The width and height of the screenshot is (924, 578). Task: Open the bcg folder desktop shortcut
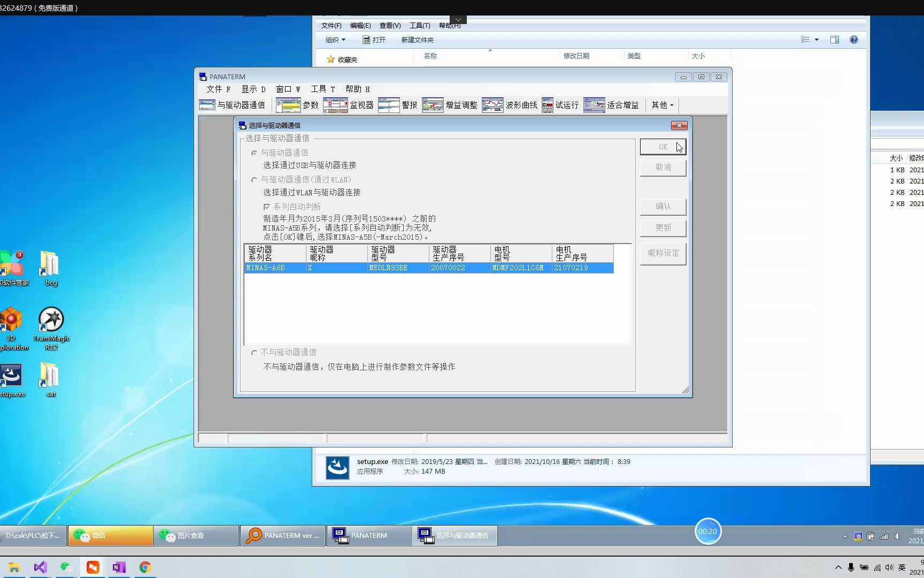pos(50,269)
